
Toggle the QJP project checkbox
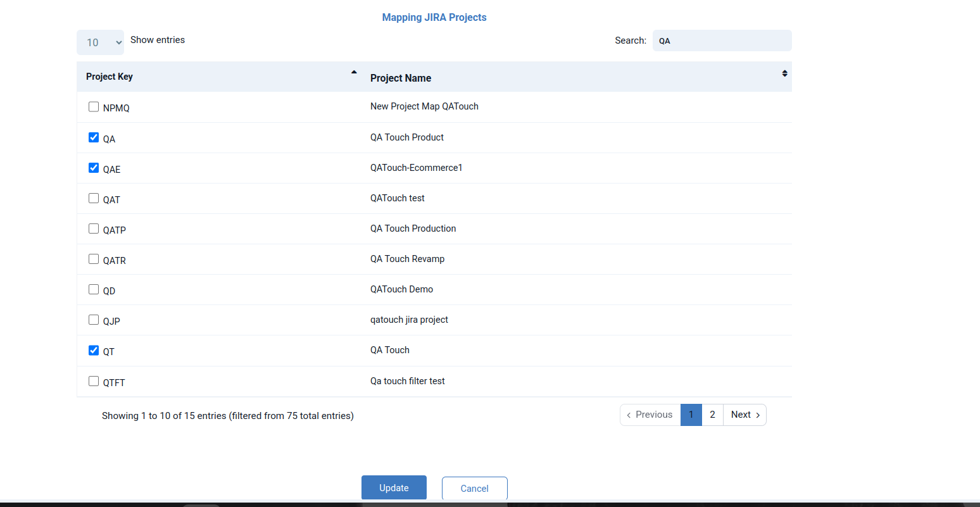pos(94,320)
